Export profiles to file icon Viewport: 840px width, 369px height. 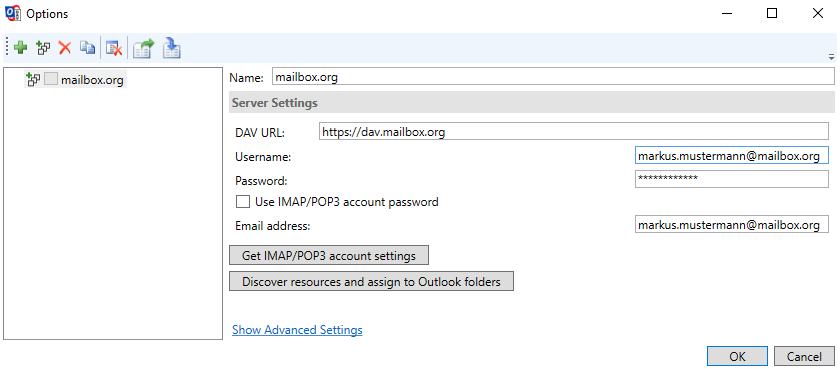(143, 48)
